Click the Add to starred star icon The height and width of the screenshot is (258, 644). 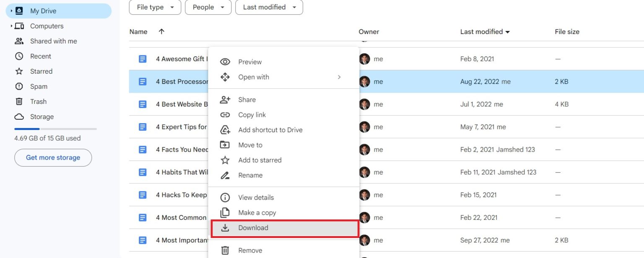225,160
